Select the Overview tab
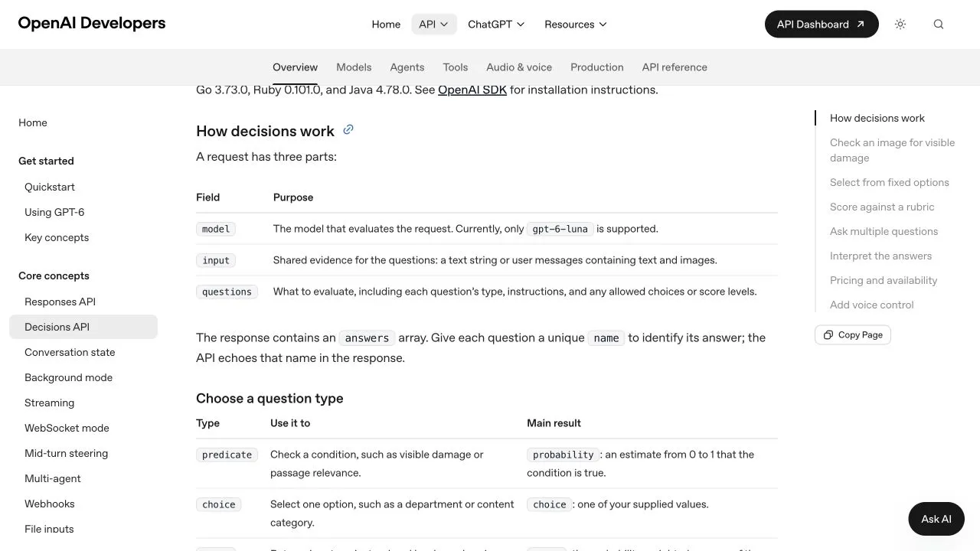980x551 pixels. pos(295,67)
